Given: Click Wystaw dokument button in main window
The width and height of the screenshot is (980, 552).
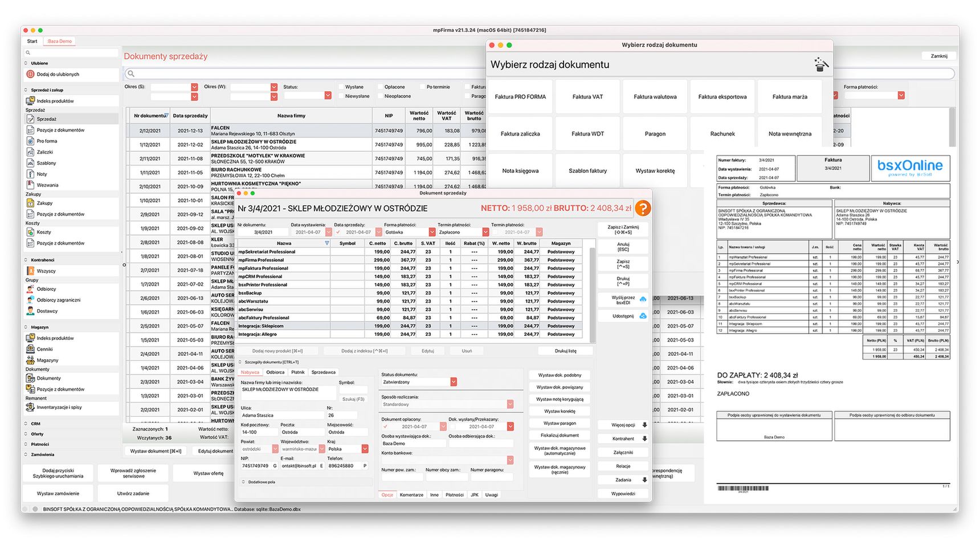Looking at the screenshot, I should pos(156,451).
